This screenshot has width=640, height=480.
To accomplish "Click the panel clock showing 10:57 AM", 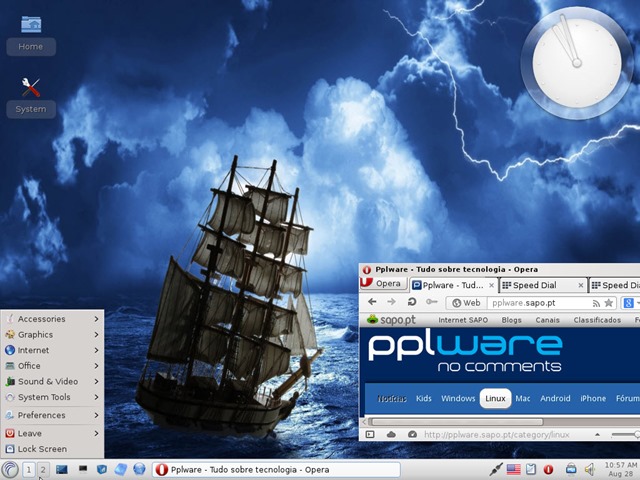I will pos(621,469).
